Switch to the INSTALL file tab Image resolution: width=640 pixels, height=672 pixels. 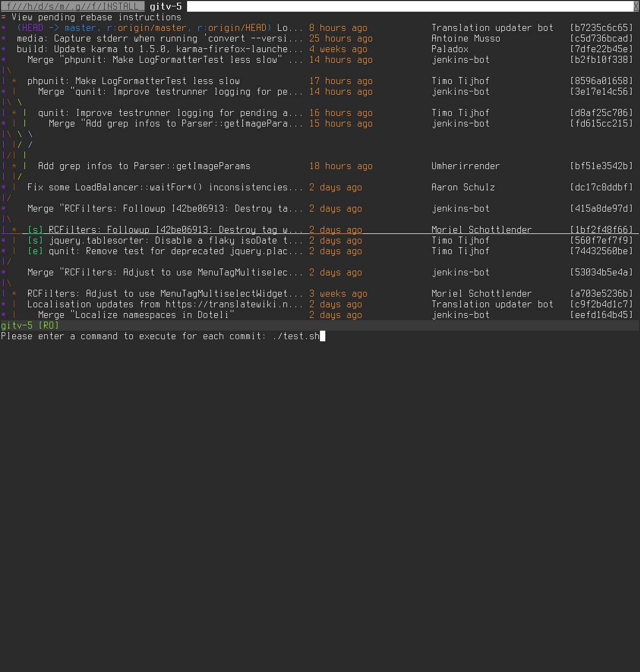coord(72,6)
